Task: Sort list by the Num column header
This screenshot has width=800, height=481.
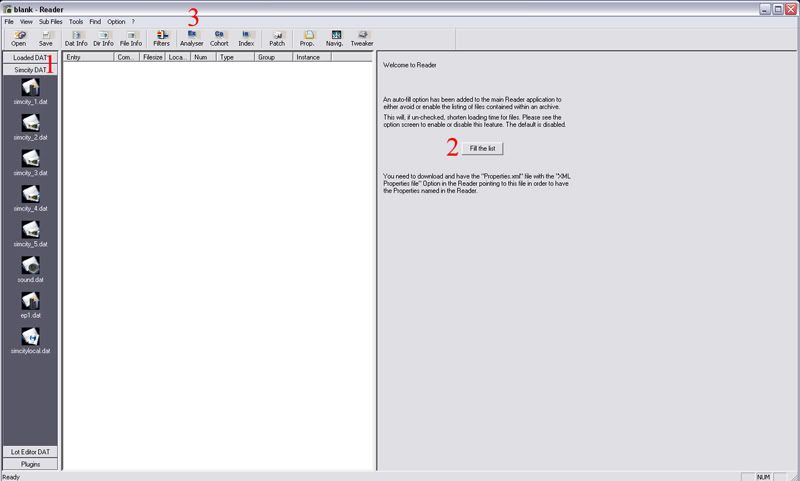Action: coord(204,57)
